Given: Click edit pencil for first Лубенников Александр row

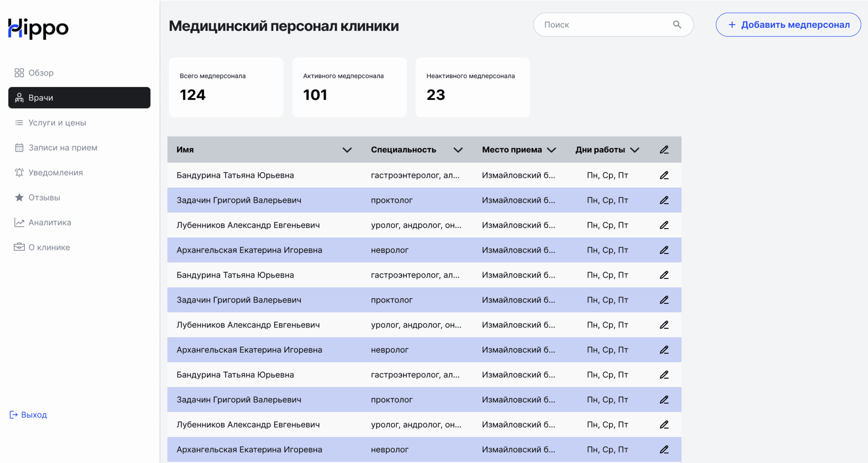Looking at the screenshot, I should [x=664, y=225].
